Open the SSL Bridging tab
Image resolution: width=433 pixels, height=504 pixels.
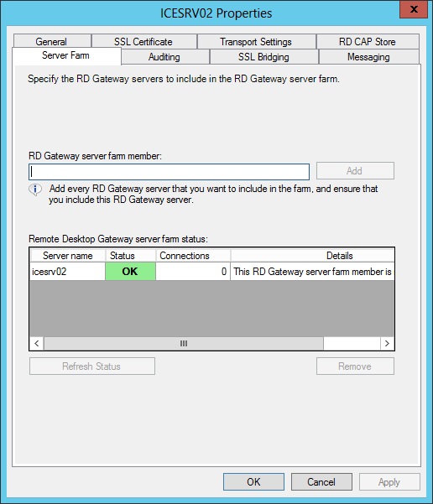coord(263,56)
